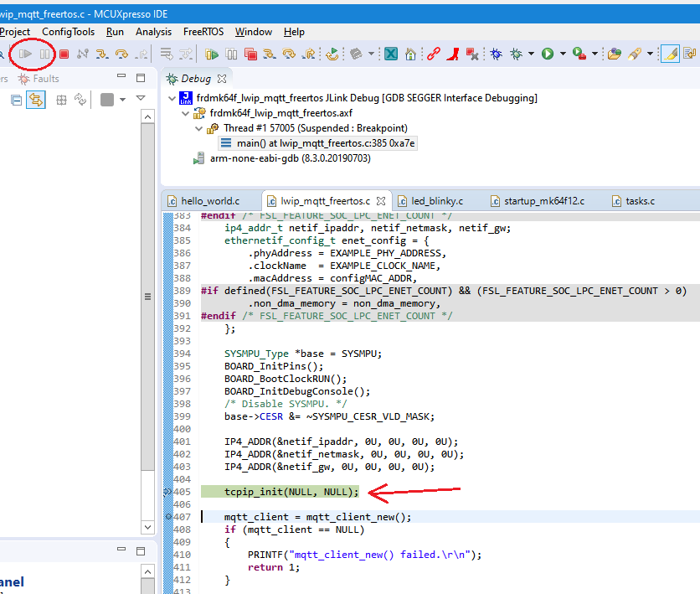Open the Run launch dropdown arrow
The image size is (700, 594).
(x=563, y=54)
